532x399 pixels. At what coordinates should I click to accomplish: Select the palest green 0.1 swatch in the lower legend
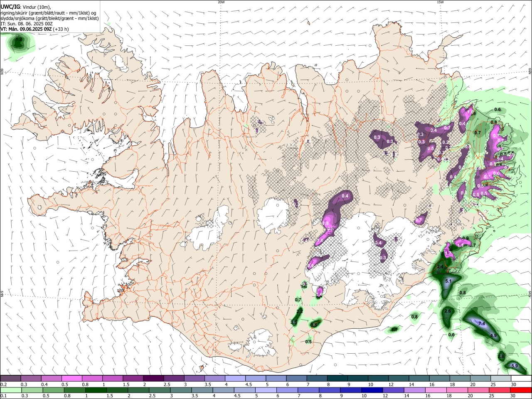10,390
